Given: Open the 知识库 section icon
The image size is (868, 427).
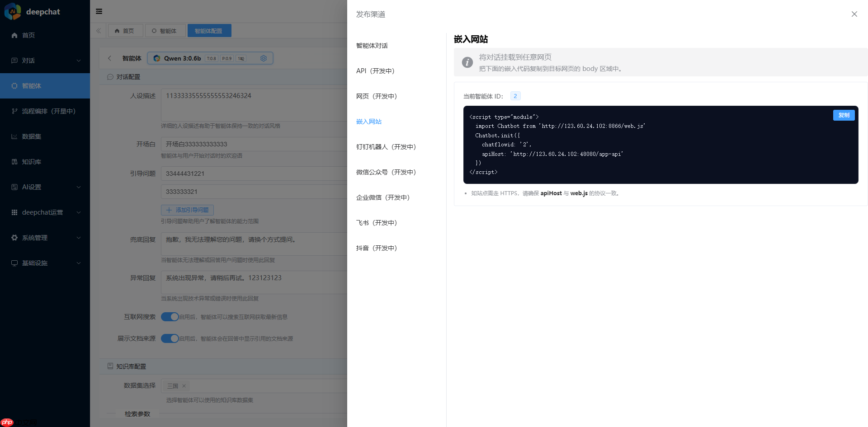Looking at the screenshot, I should pos(14,161).
